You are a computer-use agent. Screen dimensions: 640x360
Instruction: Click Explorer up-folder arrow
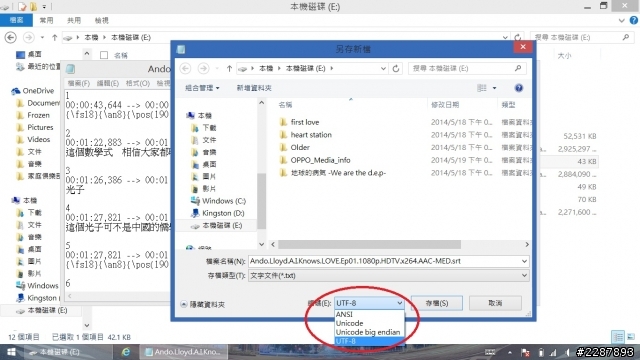click(54, 38)
